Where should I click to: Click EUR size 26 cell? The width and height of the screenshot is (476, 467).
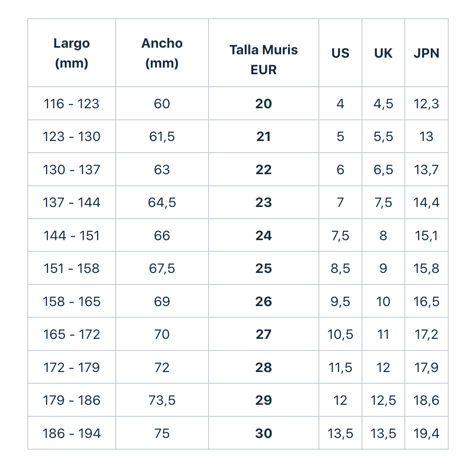coord(263,302)
